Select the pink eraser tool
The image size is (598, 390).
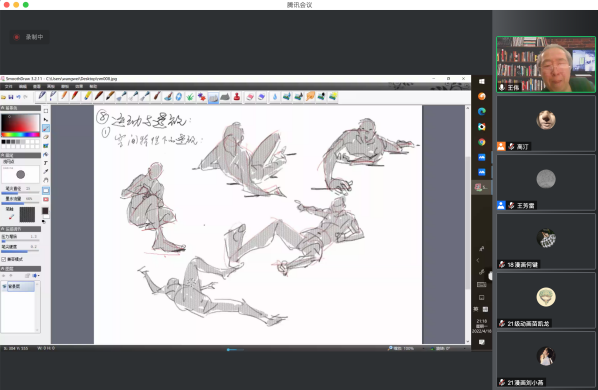pos(250,97)
